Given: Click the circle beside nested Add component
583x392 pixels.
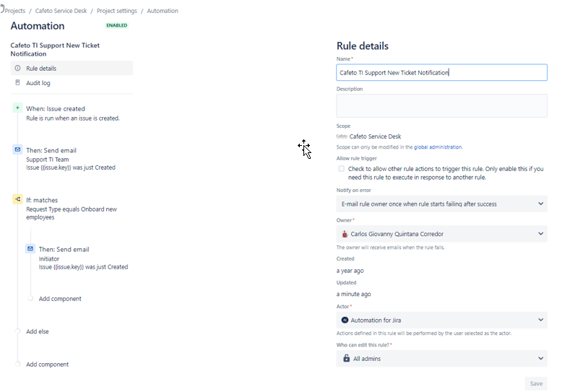Looking at the screenshot, I should point(30,298).
